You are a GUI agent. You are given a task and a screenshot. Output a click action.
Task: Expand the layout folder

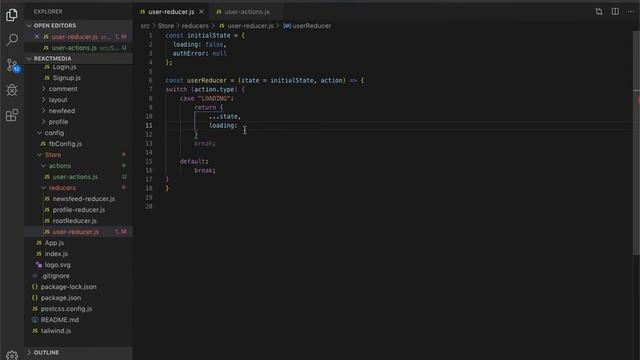pos(58,100)
